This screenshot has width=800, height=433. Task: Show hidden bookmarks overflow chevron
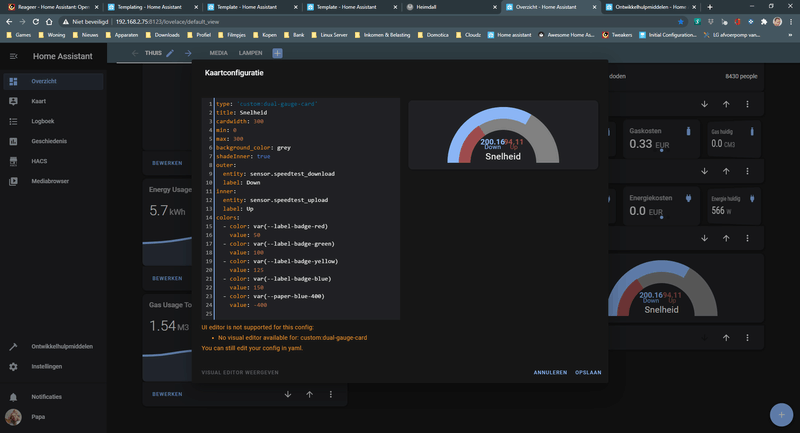[x=790, y=35]
